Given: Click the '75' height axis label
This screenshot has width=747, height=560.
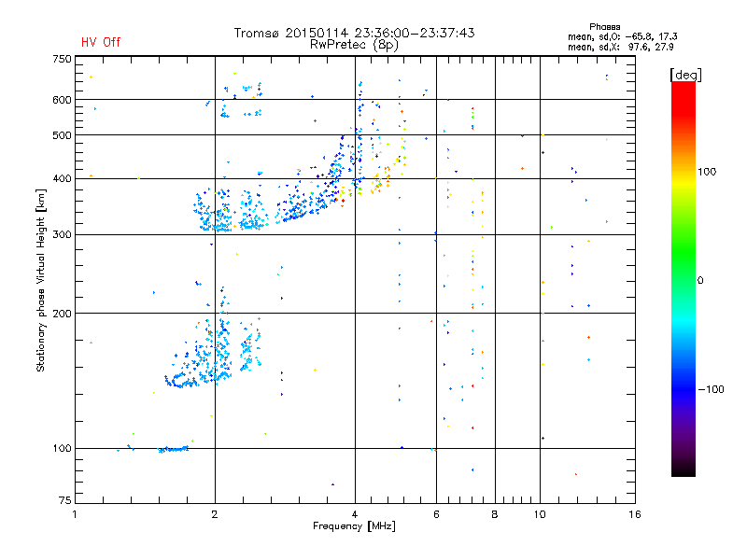Looking at the screenshot, I should [x=65, y=500].
